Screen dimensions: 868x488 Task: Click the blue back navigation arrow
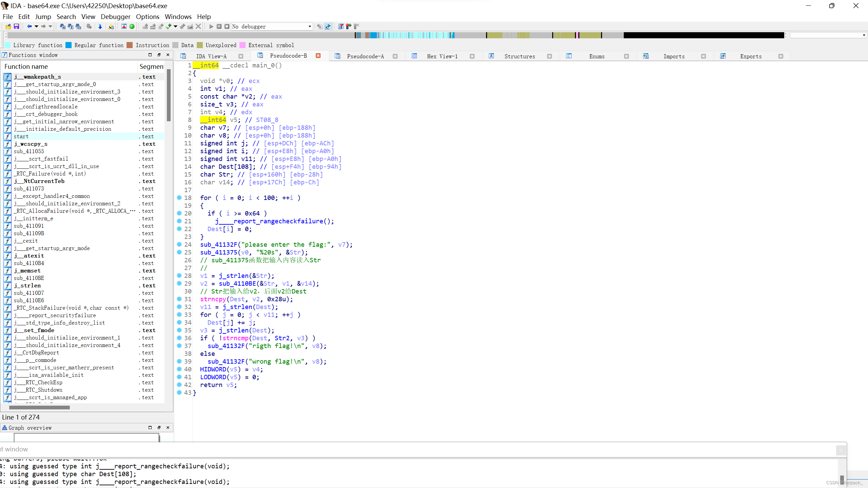29,26
